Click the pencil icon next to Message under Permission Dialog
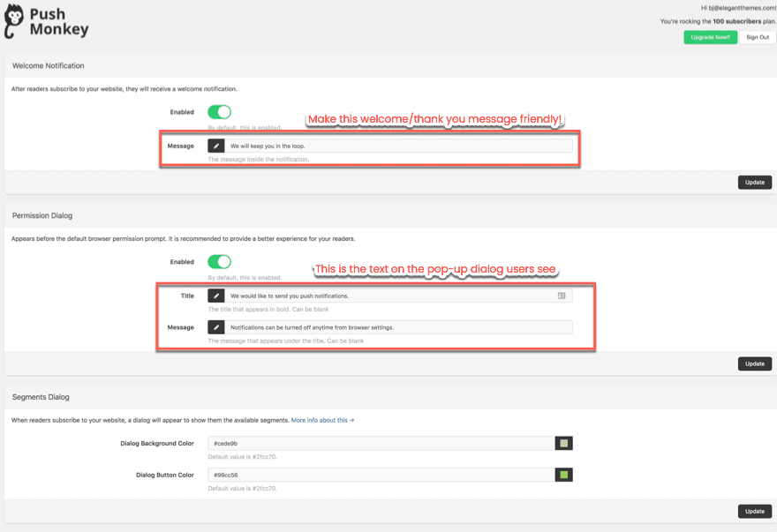This screenshot has height=532, width=777. coord(216,326)
